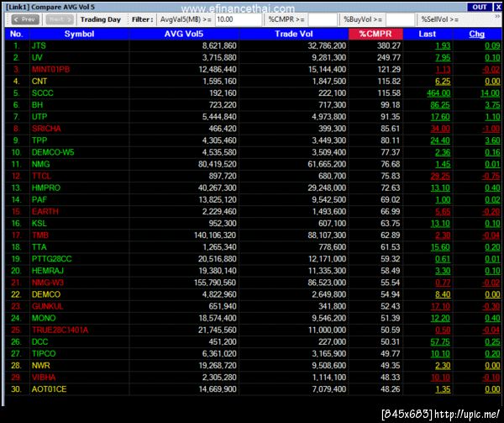This screenshot has height=423, width=504.
Task: Click UV %CMPR value 249.77
Action: [x=389, y=57]
